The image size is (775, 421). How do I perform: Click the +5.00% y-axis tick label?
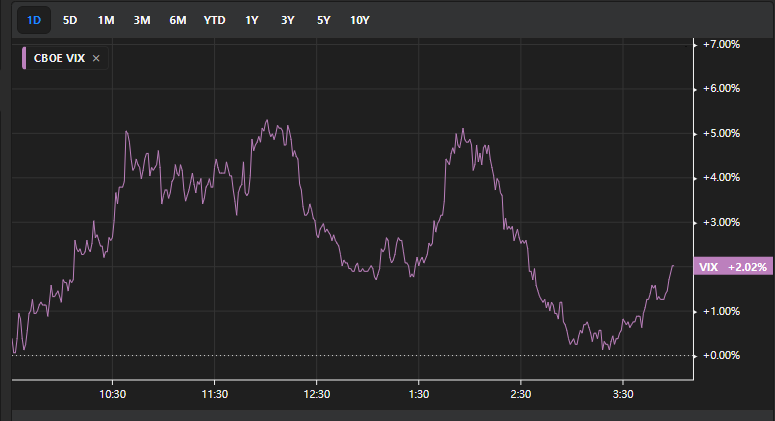(720, 133)
